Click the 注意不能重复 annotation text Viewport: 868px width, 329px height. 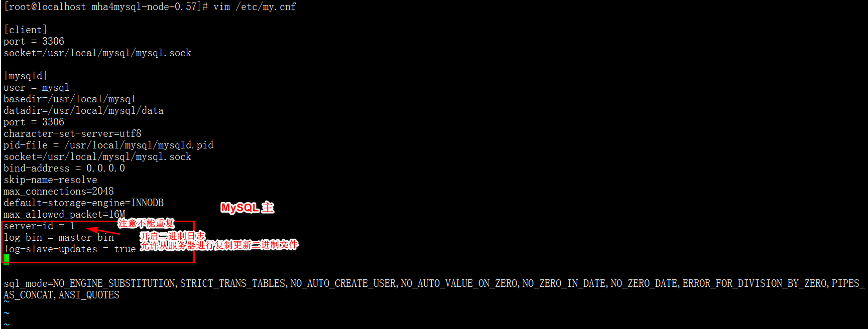(x=146, y=223)
